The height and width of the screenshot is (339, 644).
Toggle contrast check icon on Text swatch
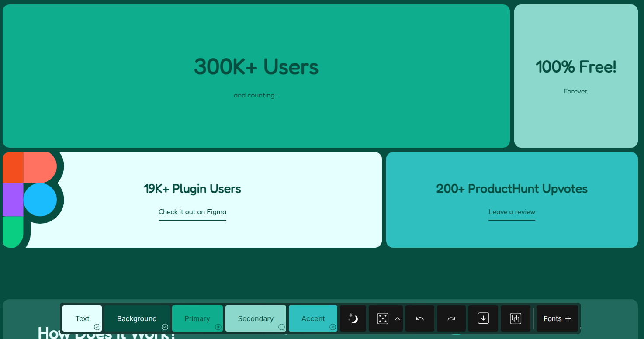[x=97, y=327]
